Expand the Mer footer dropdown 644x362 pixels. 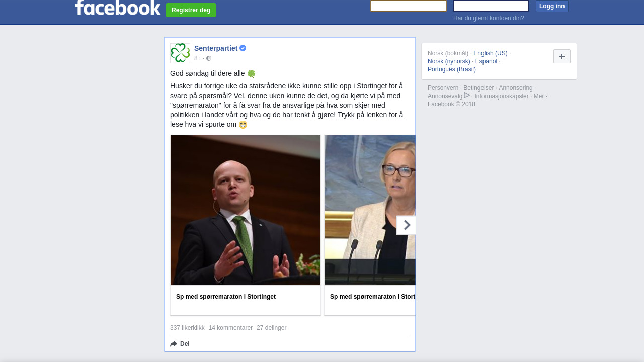pyautogui.click(x=540, y=96)
